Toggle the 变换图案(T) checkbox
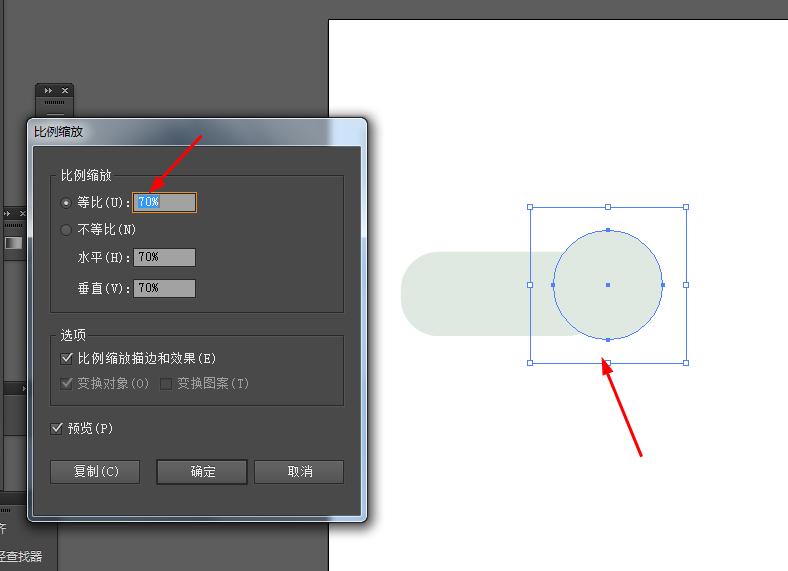Image resolution: width=788 pixels, height=571 pixels. [166, 384]
